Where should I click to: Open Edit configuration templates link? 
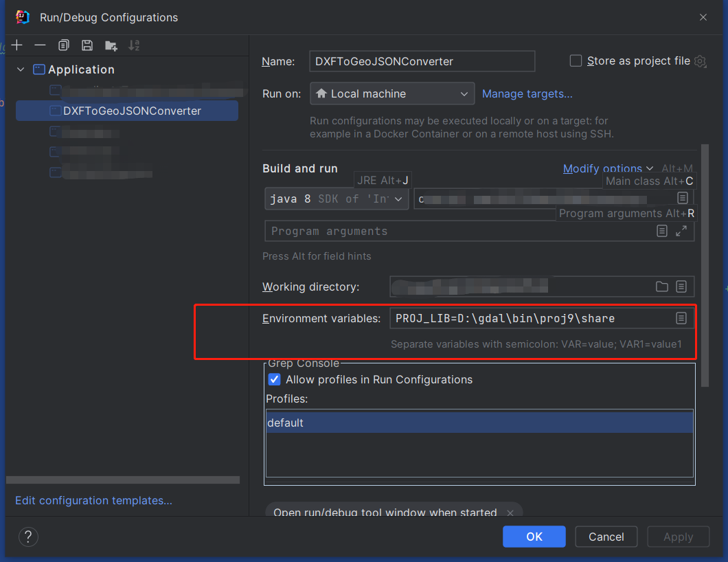point(94,501)
